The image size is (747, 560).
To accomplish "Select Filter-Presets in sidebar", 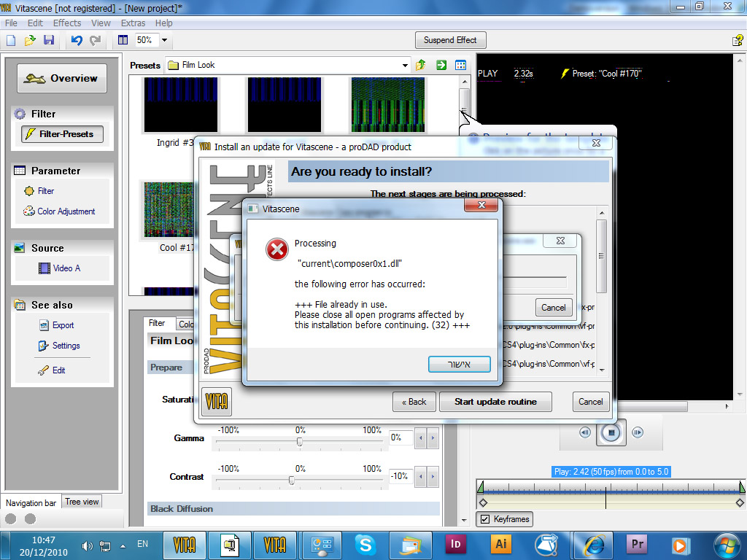I will click(x=62, y=134).
